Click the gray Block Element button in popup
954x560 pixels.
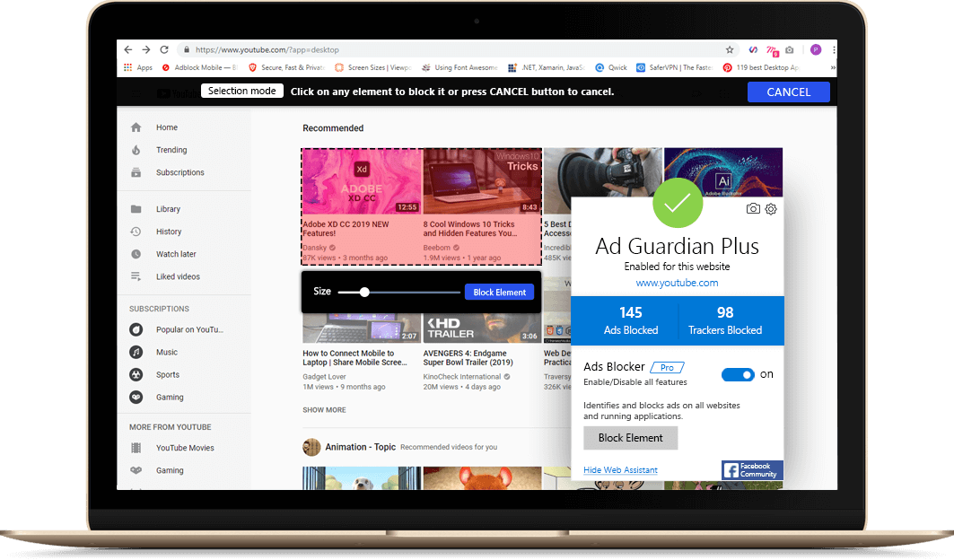630,438
